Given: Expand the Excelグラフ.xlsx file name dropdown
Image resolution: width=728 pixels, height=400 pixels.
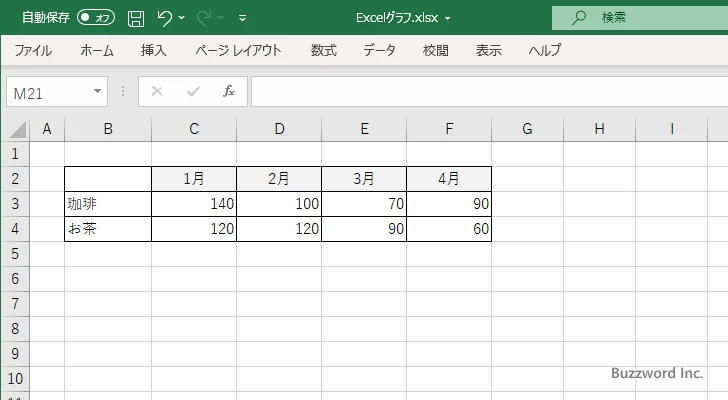Looking at the screenshot, I should pos(447,17).
